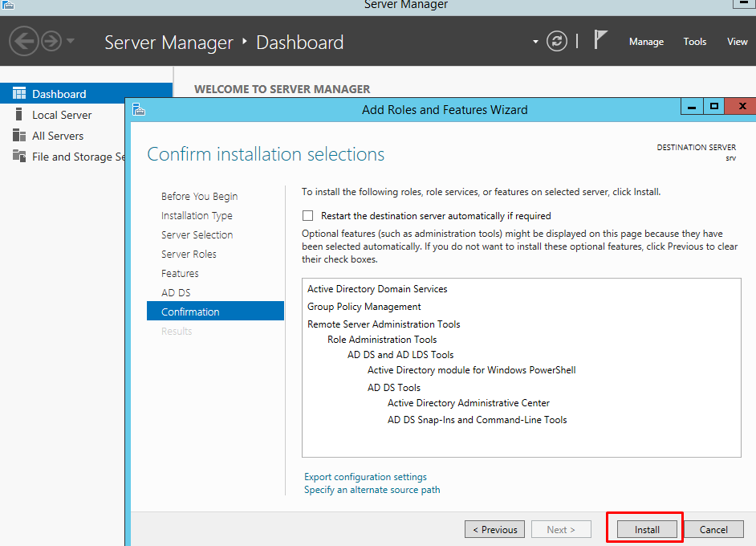Click Specify an alternate source path link
The height and width of the screenshot is (546, 756).
(372, 490)
